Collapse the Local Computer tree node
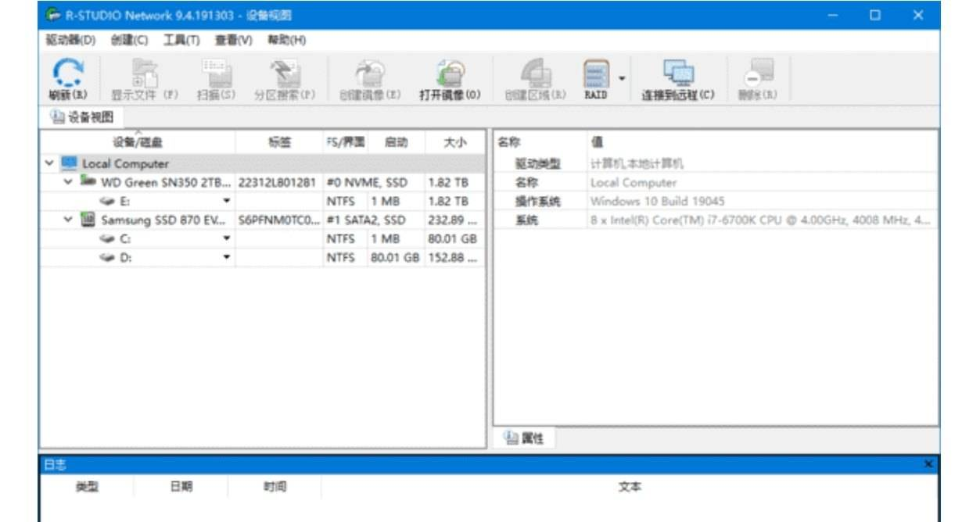Image resolution: width=980 pixels, height=522 pixels. coord(49,164)
